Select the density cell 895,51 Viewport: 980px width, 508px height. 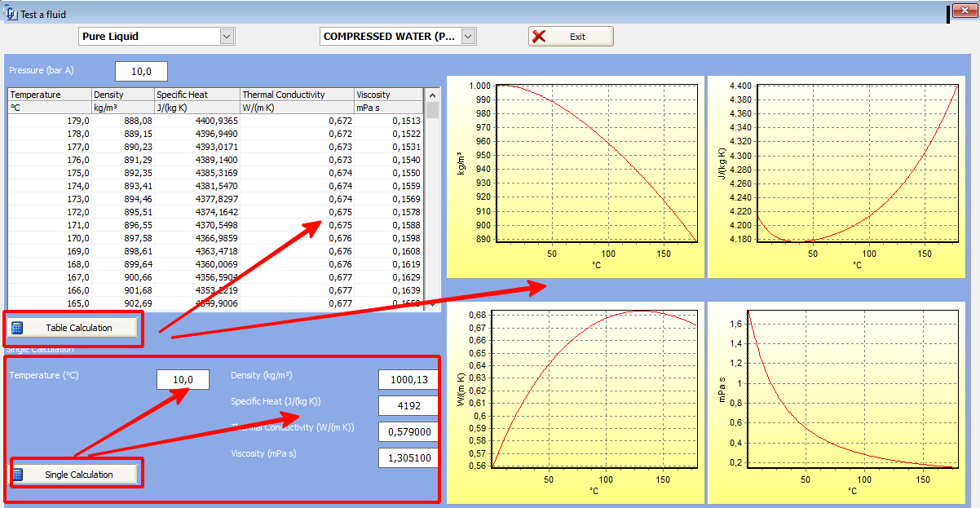[x=122, y=212]
